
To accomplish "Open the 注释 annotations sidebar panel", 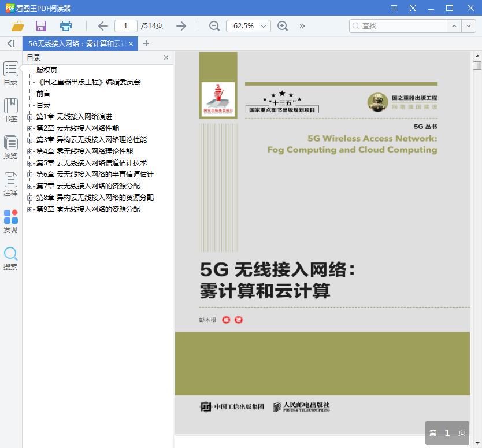I will pos(11,184).
